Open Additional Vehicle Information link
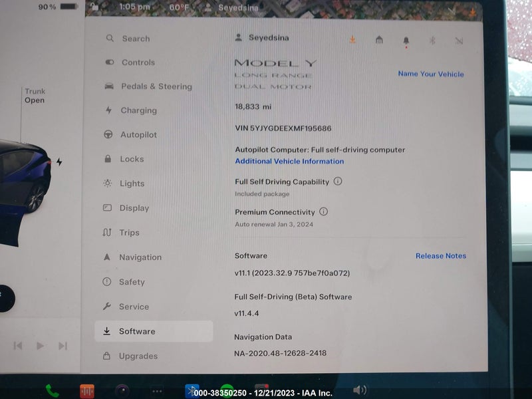This screenshot has width=532, height=399. click(289, 161)
